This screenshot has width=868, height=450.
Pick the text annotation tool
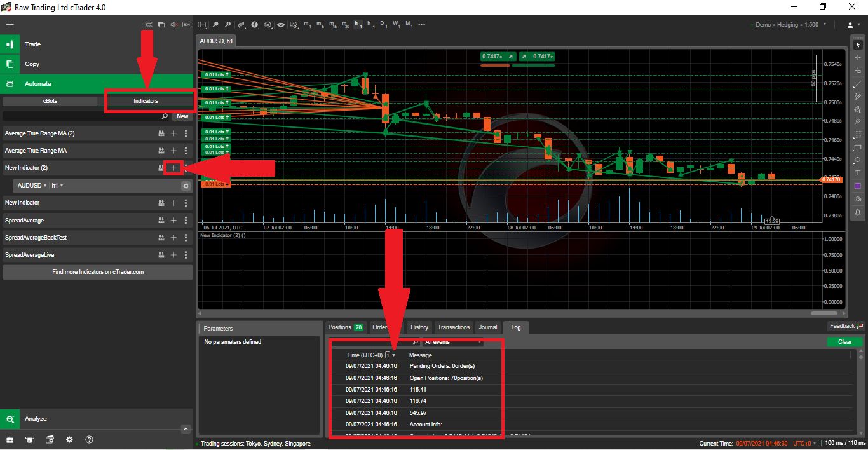coord(858,173)
